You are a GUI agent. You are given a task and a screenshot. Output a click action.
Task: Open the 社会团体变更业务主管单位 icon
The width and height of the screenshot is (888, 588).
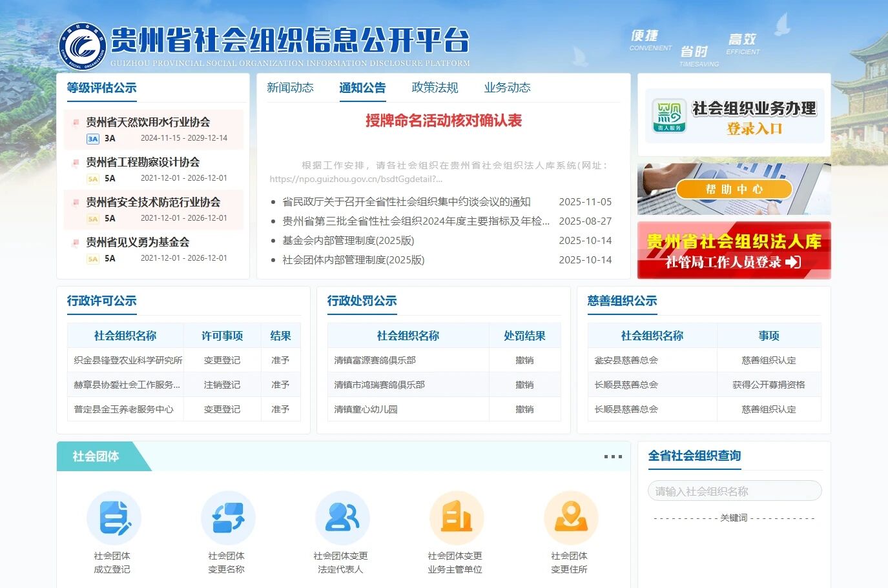click(x=457, y=518)
